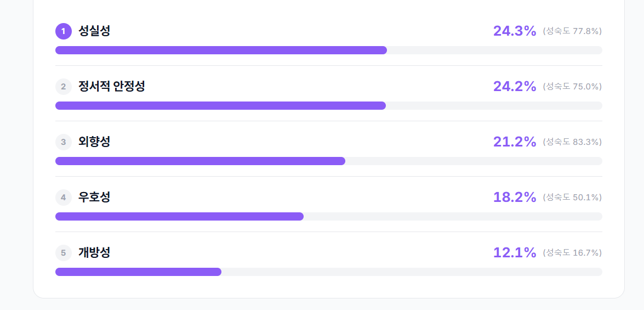Click the 우호성 progress bar
644x310 pixels.
[x=329, y=217]
